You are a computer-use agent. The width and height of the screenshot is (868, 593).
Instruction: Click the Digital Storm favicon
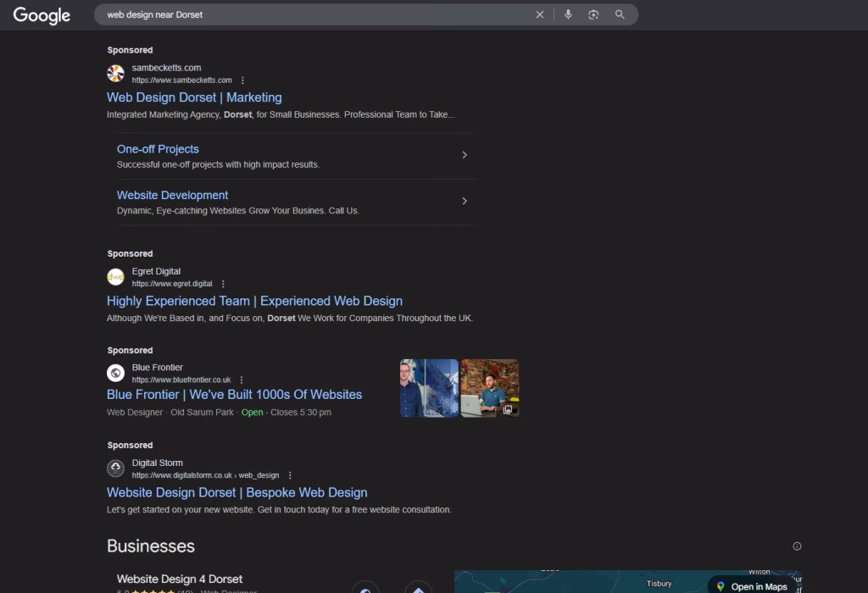[115, 468]
